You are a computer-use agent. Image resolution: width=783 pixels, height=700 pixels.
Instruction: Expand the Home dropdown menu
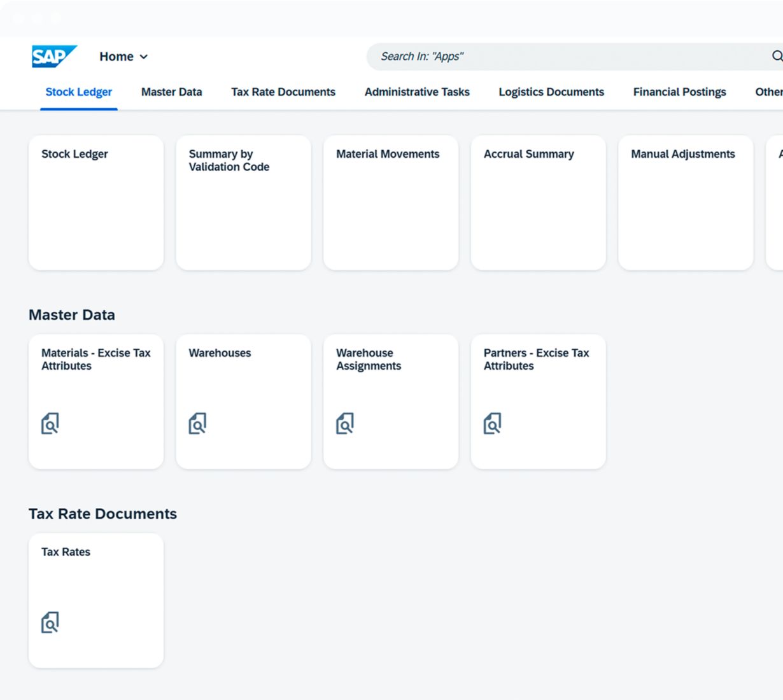click(123, 57)
